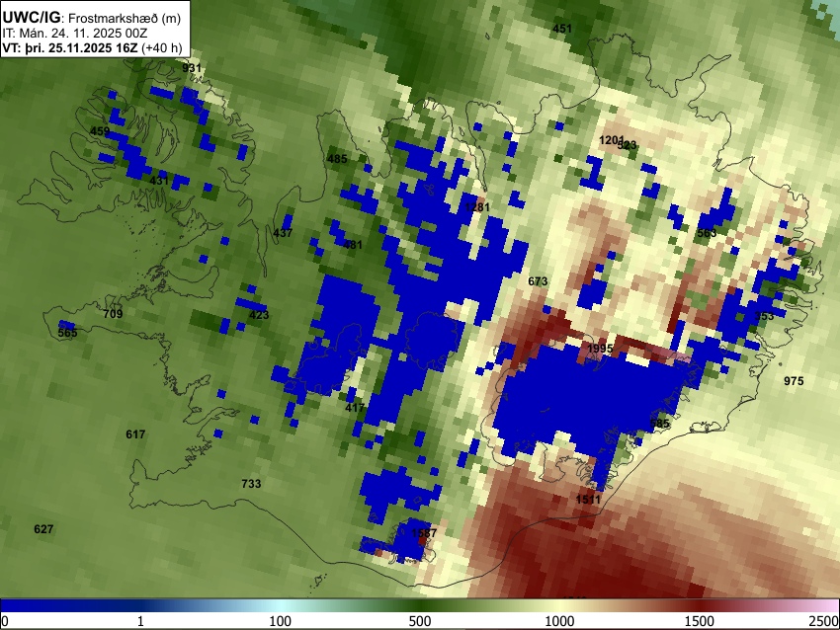Click the map value '585'
840x630 pixels.
click(x=659, y=424)
